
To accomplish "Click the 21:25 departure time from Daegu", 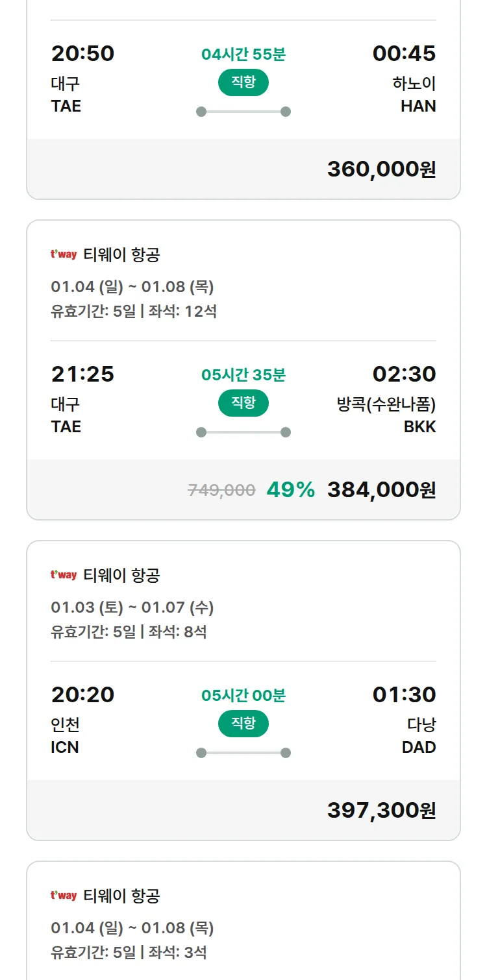I will point(82,374).
